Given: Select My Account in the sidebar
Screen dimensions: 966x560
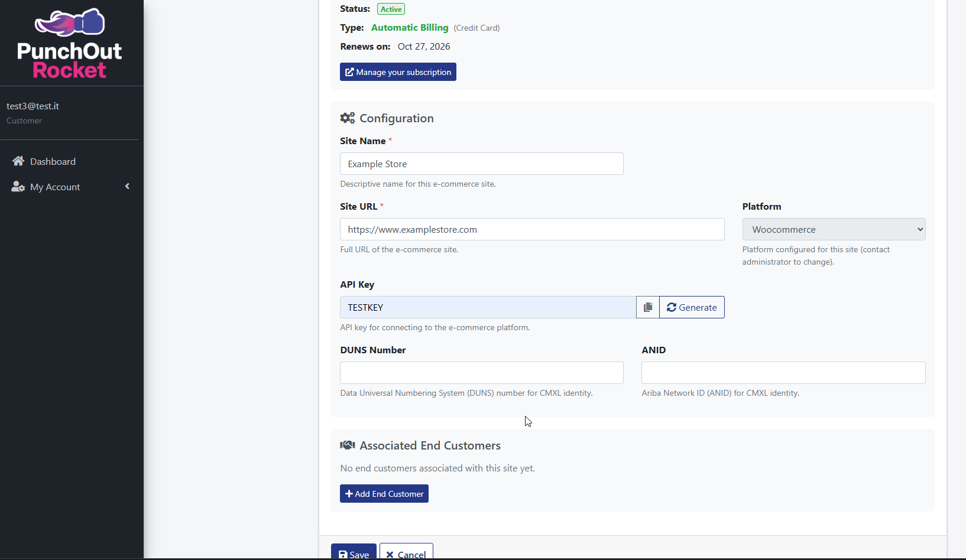Looking at the screenshot, I should [55, 187].
